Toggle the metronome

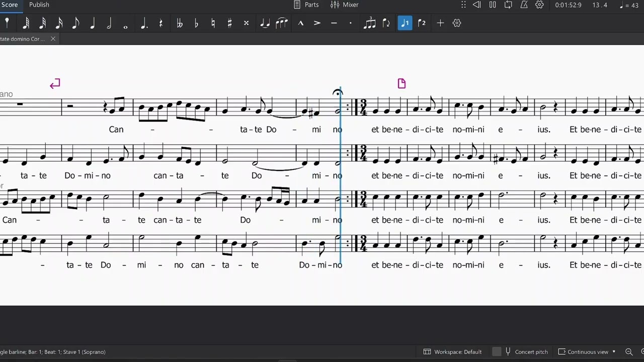(x=524, y=5)
